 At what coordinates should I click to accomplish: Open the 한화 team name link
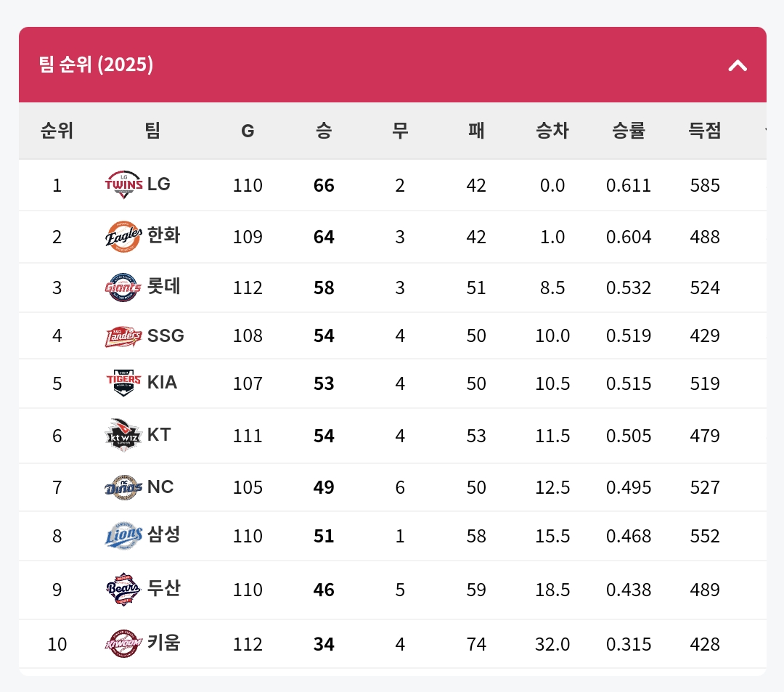click(x=163, y=236)
